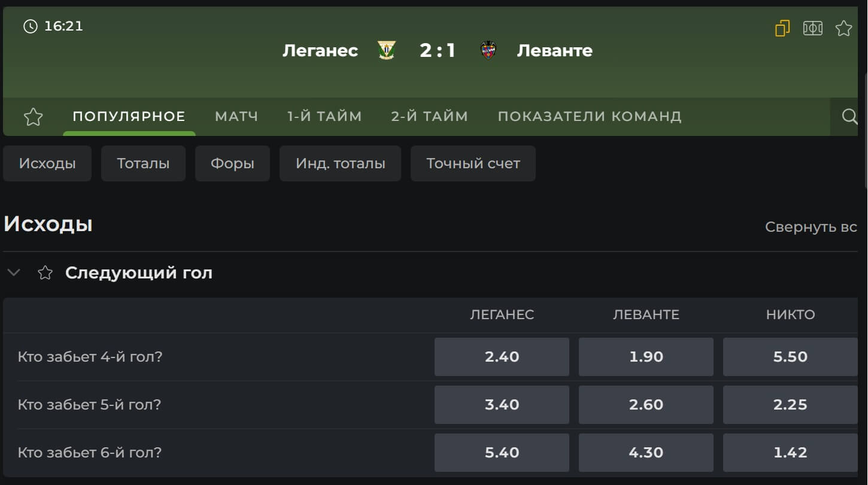The width and height of the screenshot is (868, 485).
Task: Open the favorites star tab
Action: click(x=34, y=117)
